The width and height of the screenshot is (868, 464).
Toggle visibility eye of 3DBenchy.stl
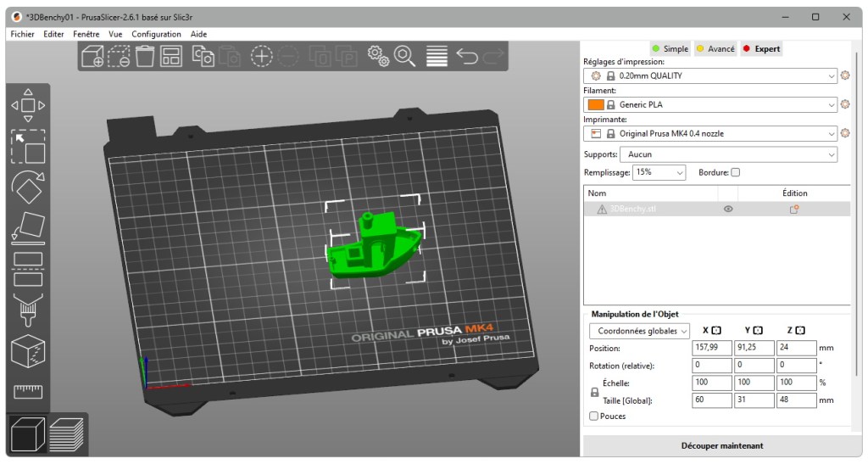728,209
